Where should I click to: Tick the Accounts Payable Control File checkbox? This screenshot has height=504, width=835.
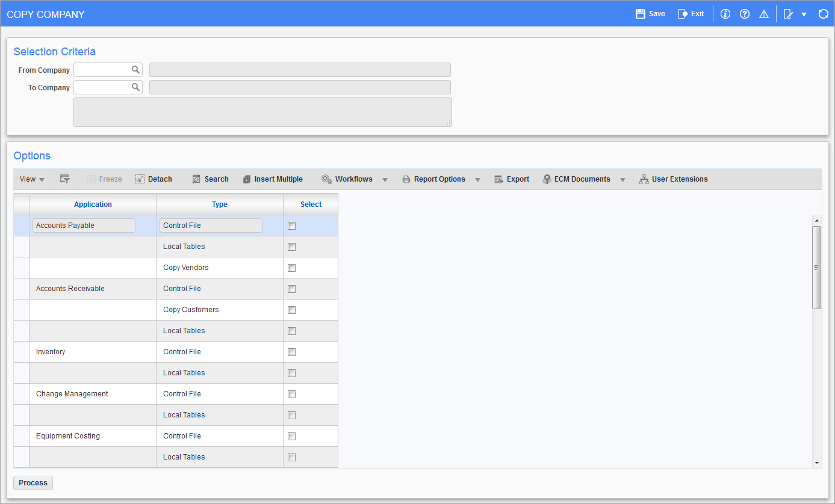point(292,226)
